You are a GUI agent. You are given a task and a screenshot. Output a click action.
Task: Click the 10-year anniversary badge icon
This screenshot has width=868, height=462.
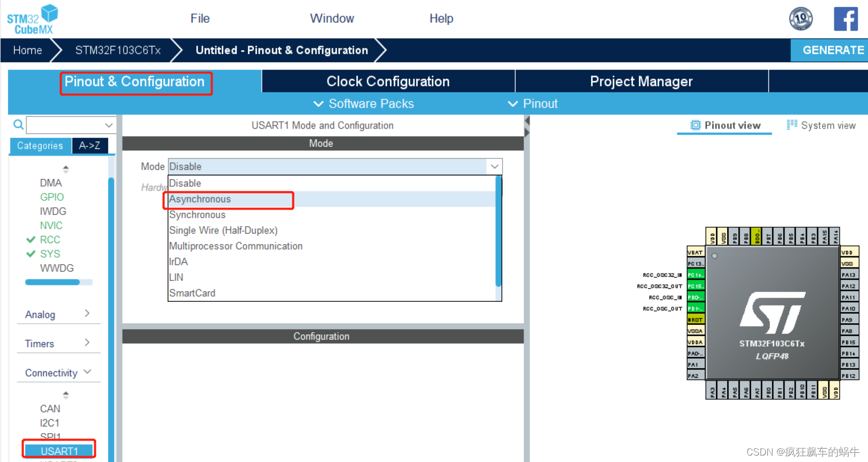pyautogui.click(x=801, y=19)
